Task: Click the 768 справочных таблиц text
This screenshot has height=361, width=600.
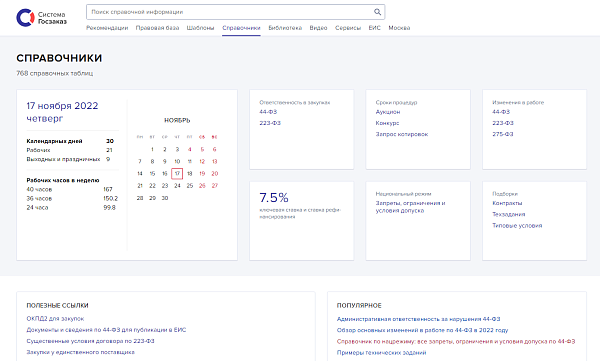Action: tap(54, 73)
